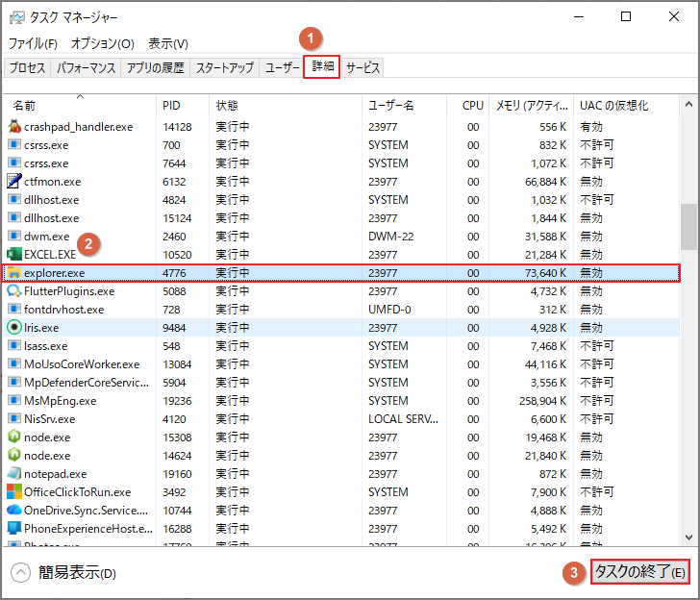Viewport: 700px width, 600px height.
Task: Click the Iris.exe round icon
Action: [x=14, y=327]
